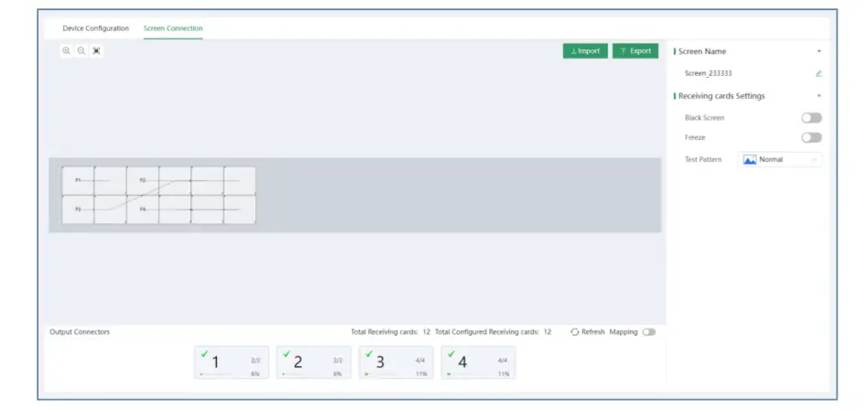
Task: Fit the canvas view to screen
Action: click(x=96, y=51)
